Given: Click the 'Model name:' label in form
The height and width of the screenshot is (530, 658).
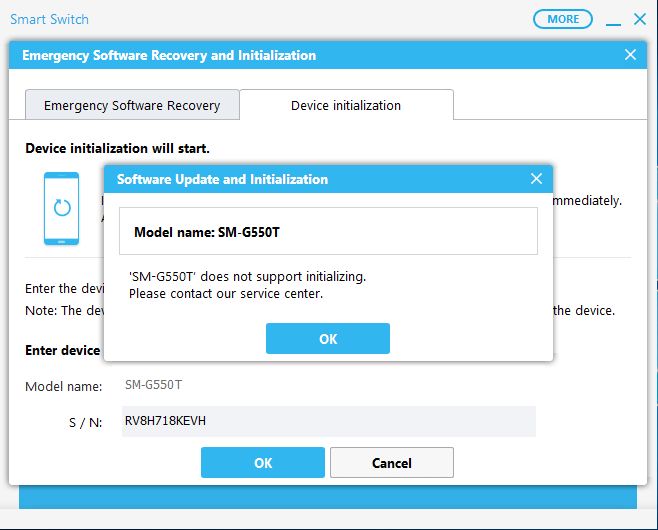Looking at the screenshot, I should 64,386.
